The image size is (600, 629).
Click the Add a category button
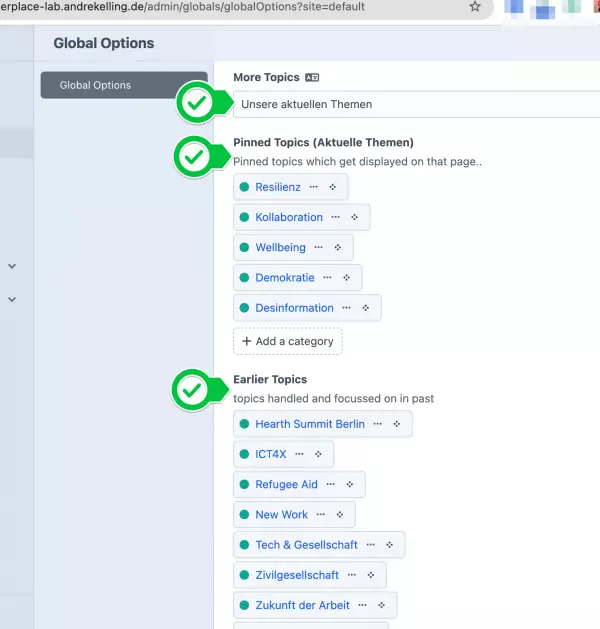click(288, 341)
